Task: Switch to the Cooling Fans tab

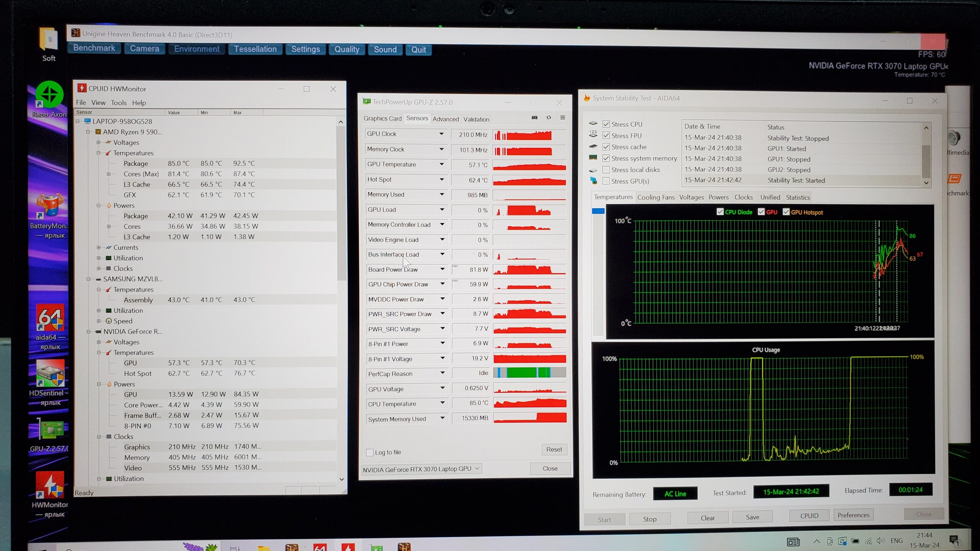Action: click(x=656, y=197)
